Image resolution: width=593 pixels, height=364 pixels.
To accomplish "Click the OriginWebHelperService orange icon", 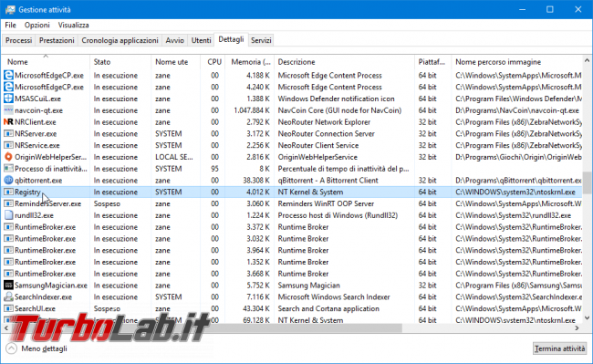I will click(x=8, y=157).
